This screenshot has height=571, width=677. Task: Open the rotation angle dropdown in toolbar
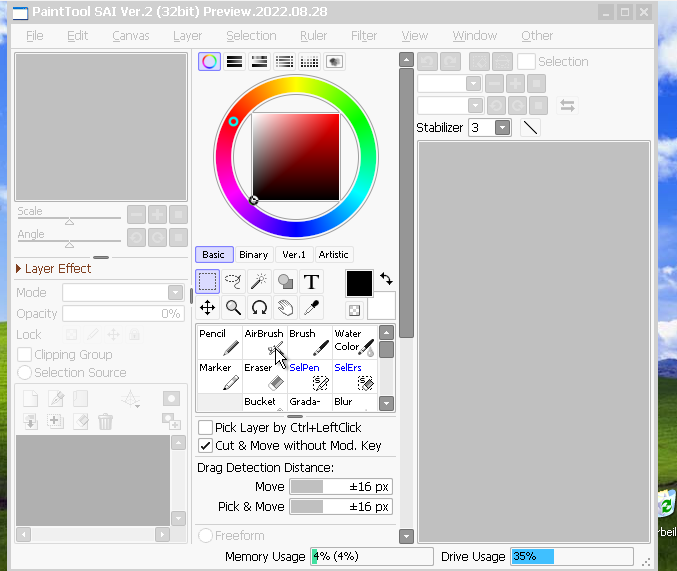[x=475, y=105]
